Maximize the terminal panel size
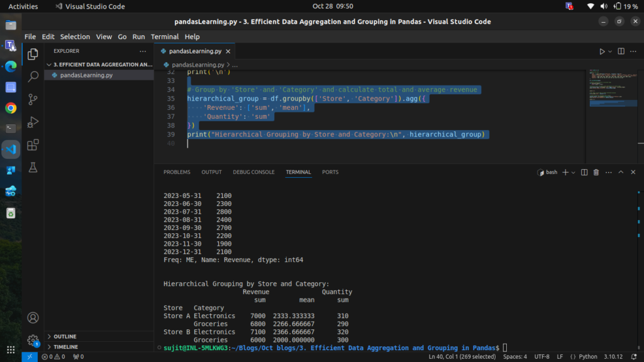This screenshot has height=362, width=644. click(621, 172)
